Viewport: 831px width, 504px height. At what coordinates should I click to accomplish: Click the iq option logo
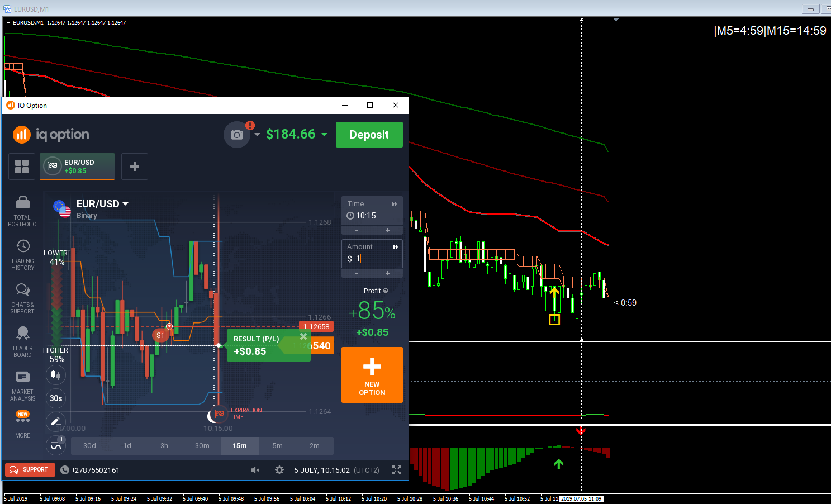[51, 135]
